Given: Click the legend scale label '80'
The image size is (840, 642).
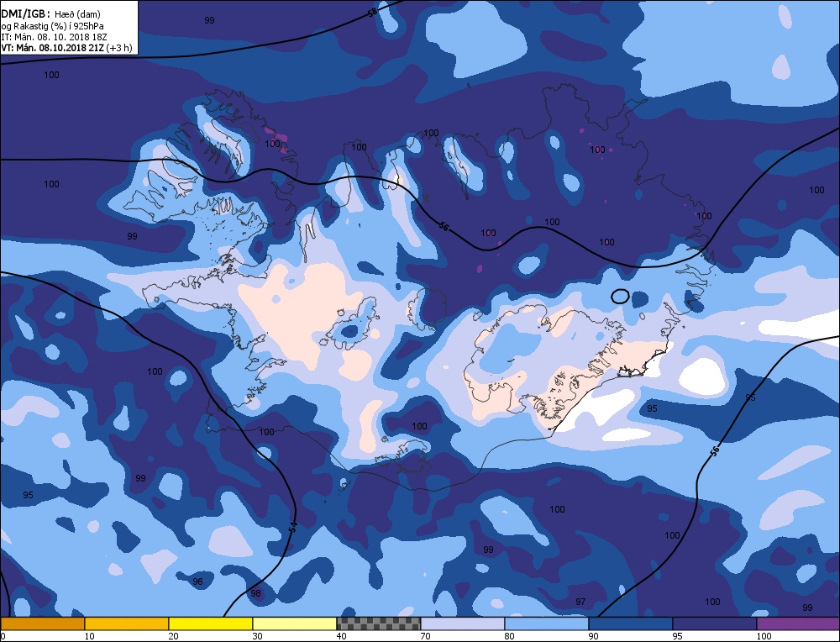Looking at the screenshot, I should click(510, 636).
